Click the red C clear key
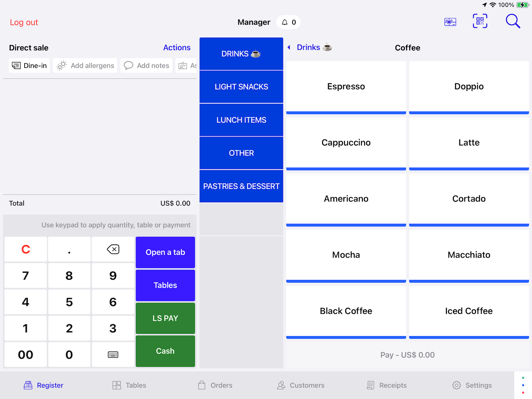 pyautogui.click(x=25, y=250)
